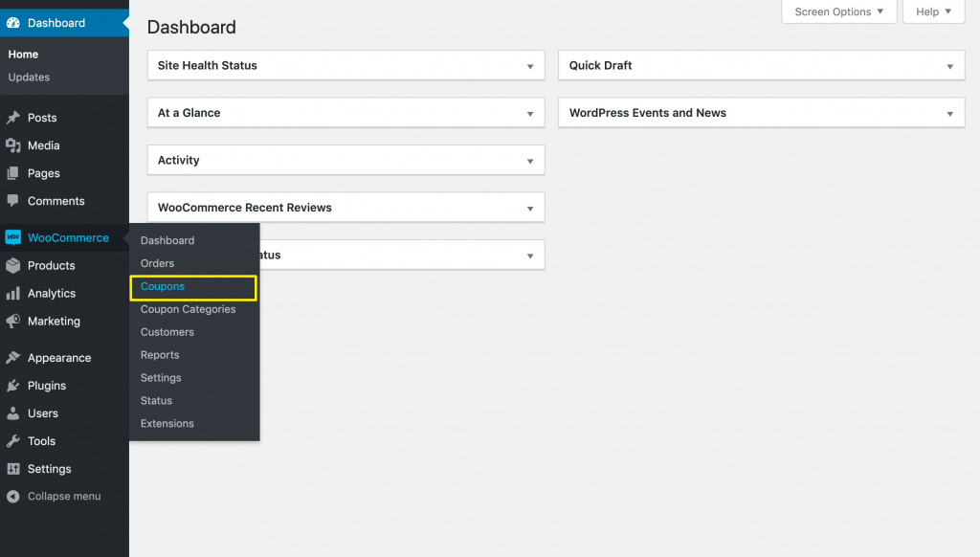Expand the Activity widget arrow
The height and width of the screenshot is (557, 980).
[x=530, y=162]
